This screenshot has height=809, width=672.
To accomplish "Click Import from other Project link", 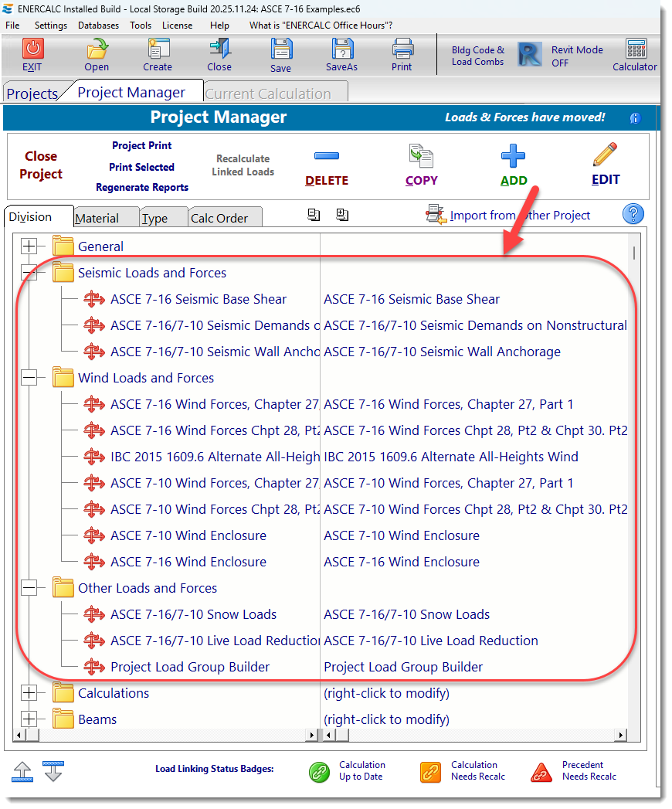I will point(519,216).
